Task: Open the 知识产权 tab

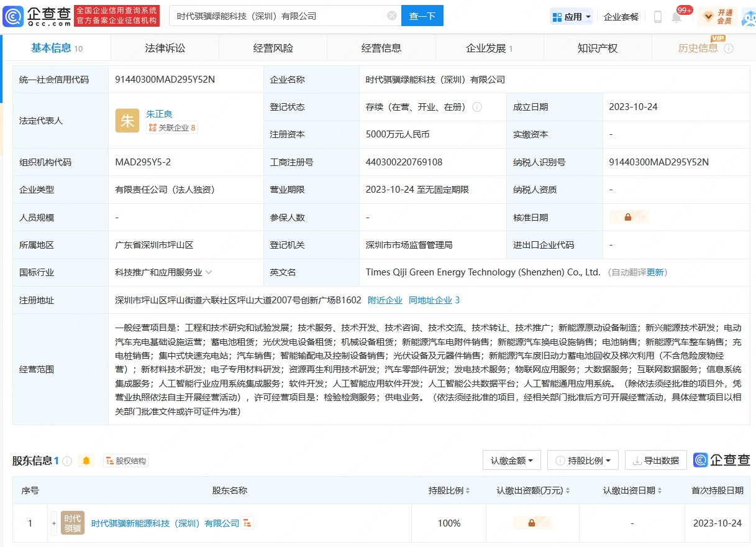Action: [x=597, y=48]
